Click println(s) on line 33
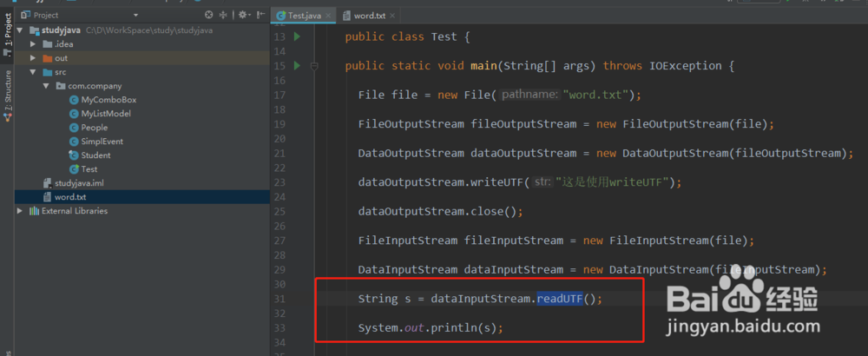The image size is (868, 356). click(464, 328)
